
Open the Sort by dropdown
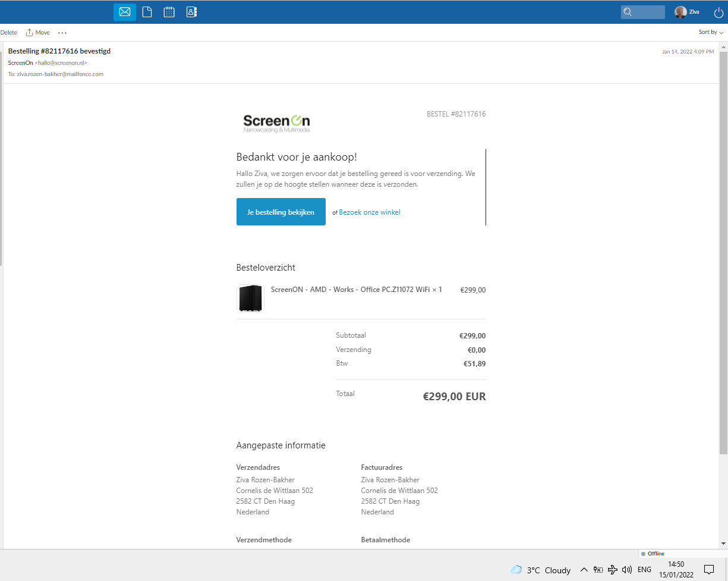(x=711, y=32)
